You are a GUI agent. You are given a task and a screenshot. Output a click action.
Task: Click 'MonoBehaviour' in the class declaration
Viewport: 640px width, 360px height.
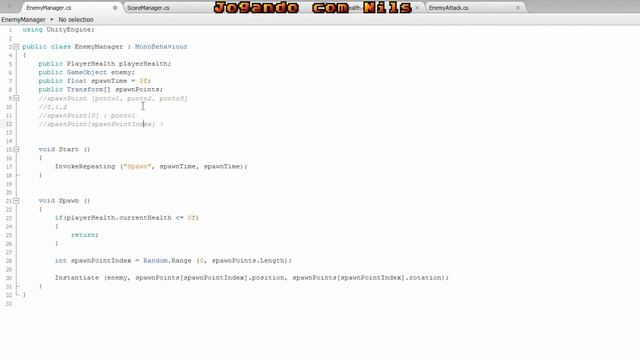coord(161,47)
